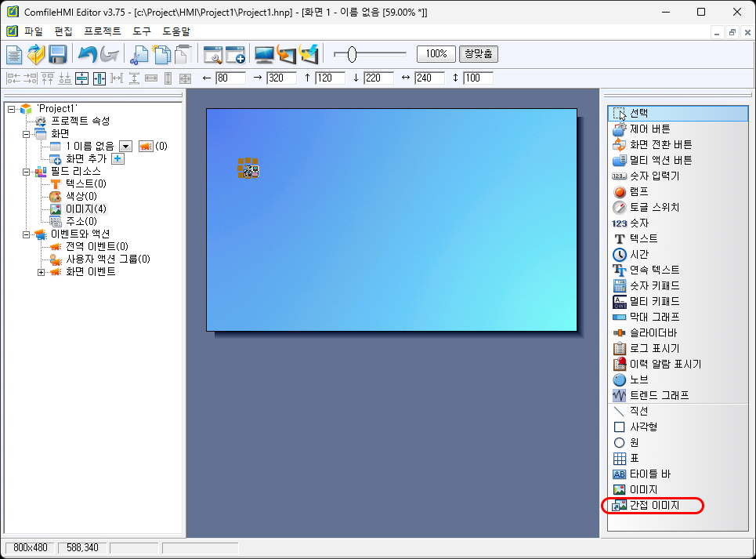Pick the 간접 이미지 tool
The image size is (756, 559).
653,506
